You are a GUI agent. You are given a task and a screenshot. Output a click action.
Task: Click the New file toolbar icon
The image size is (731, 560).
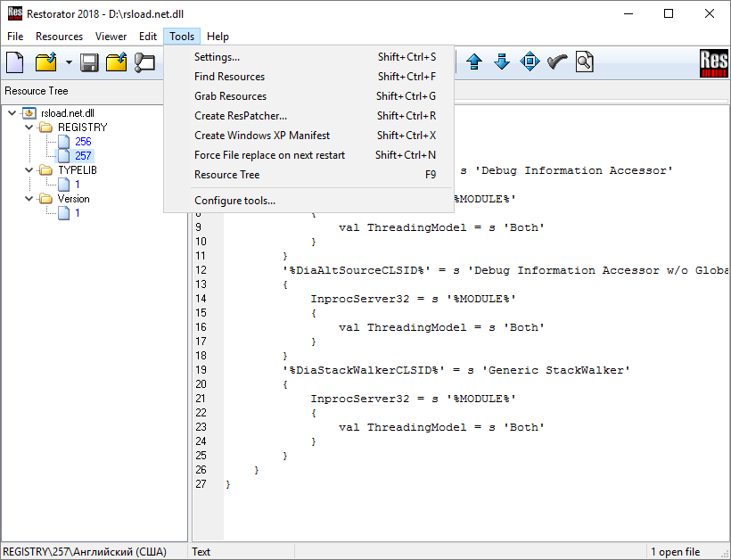pyautogui.click(x=15, y=62)
